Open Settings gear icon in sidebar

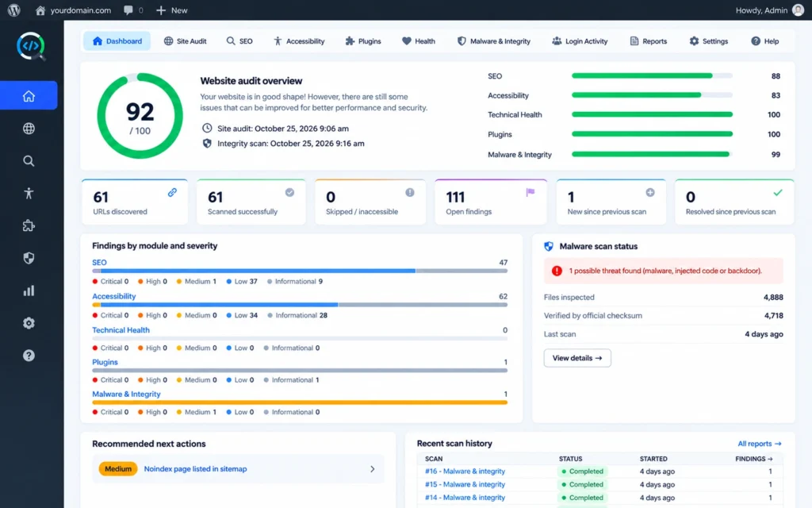29,323
